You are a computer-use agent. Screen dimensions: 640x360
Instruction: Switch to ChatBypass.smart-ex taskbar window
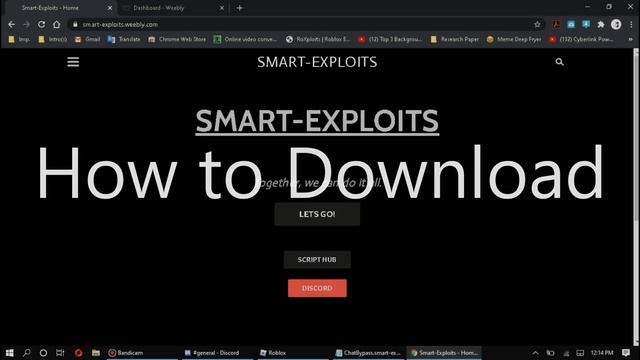367,353
